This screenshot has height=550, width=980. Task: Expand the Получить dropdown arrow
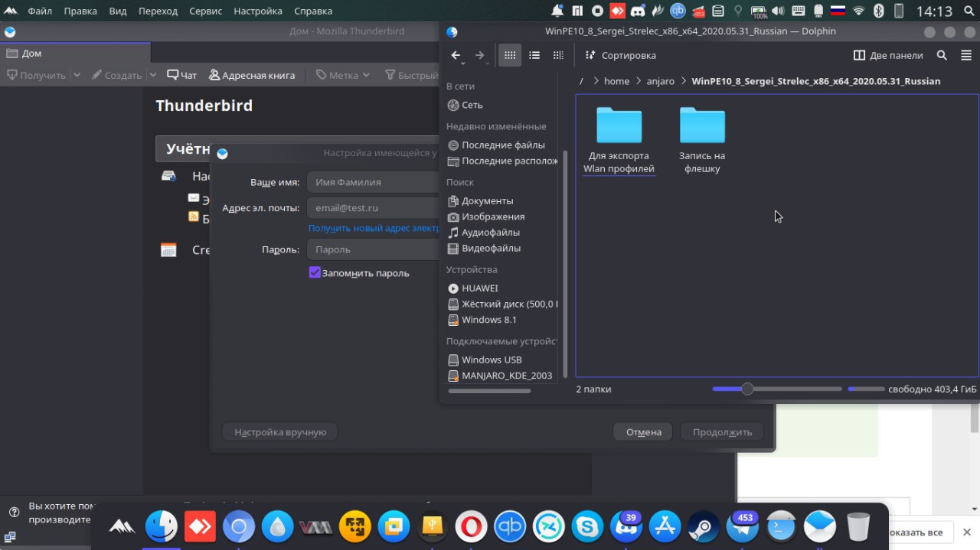[x=77, y=75]
